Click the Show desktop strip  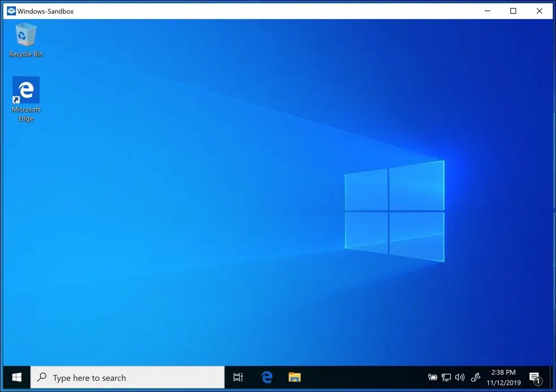click(x=551, y=377)
